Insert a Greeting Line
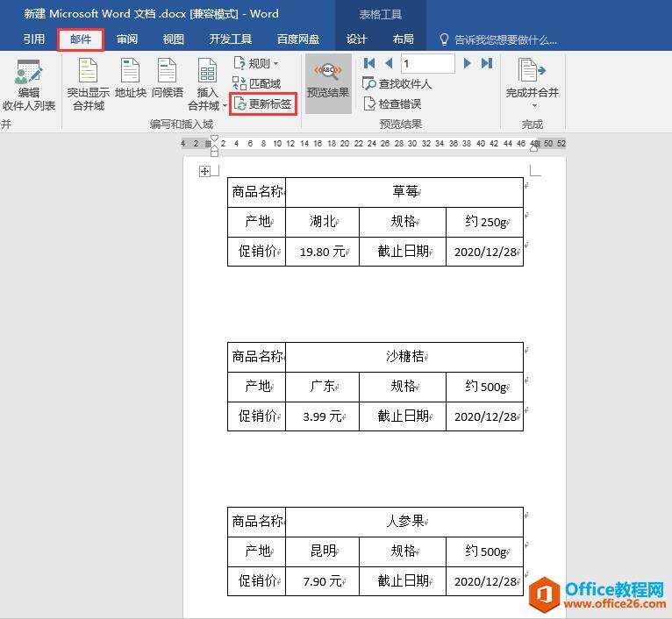This screenshot has height=619, width=672. click(168, 79)
